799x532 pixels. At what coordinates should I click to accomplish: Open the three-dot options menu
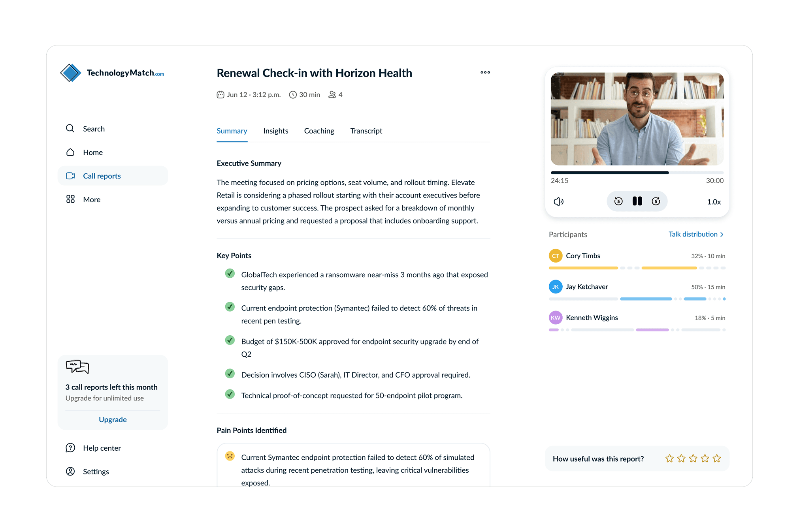(x=485, y=72)
